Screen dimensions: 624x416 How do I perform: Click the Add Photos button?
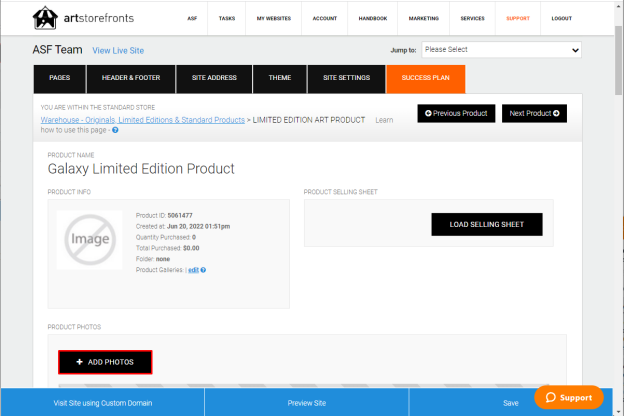105,362
